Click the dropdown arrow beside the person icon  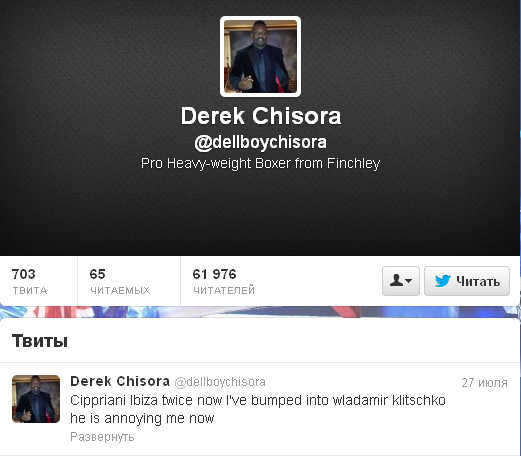408,281
